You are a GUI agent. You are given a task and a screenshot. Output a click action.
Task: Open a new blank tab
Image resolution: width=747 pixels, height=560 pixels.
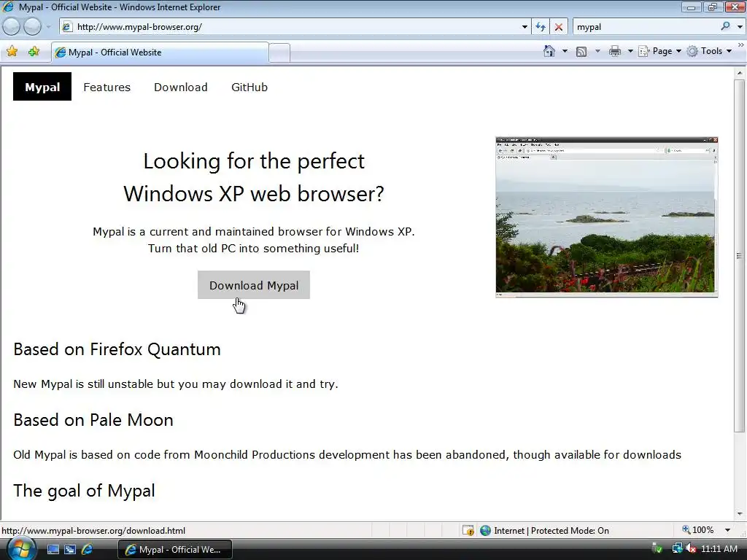click(x=279, y=52)
